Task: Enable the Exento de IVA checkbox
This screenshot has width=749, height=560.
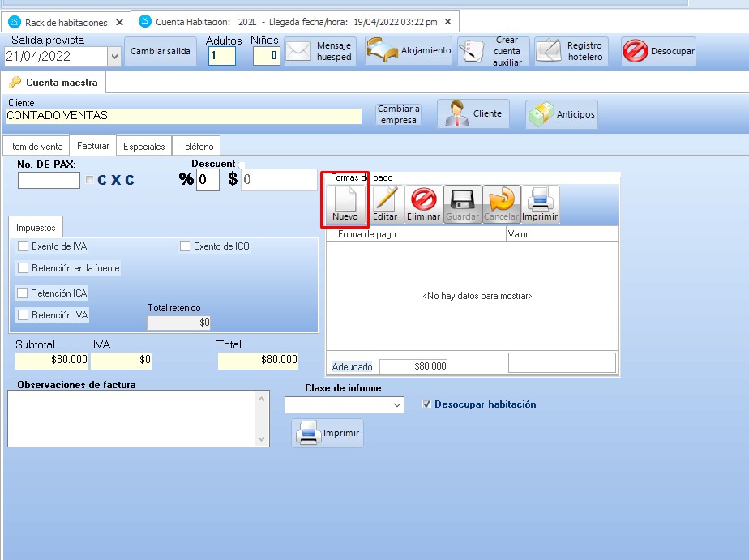Action: (24, 246)
